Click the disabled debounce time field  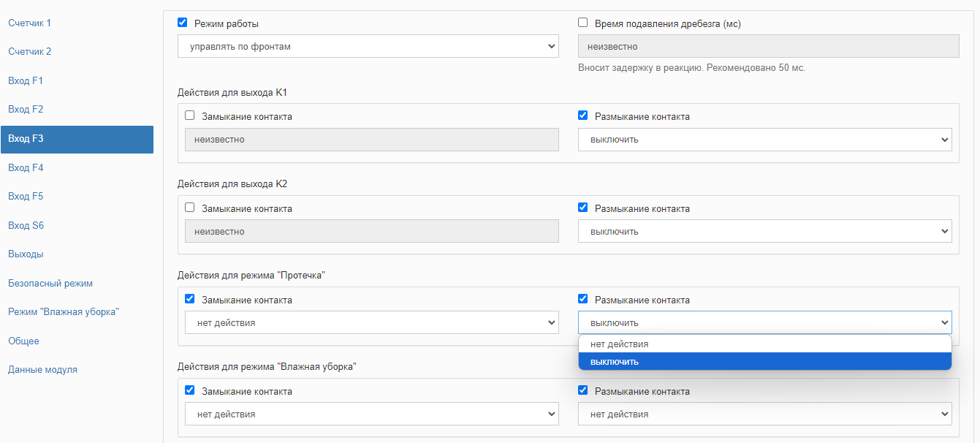(768, 47)
